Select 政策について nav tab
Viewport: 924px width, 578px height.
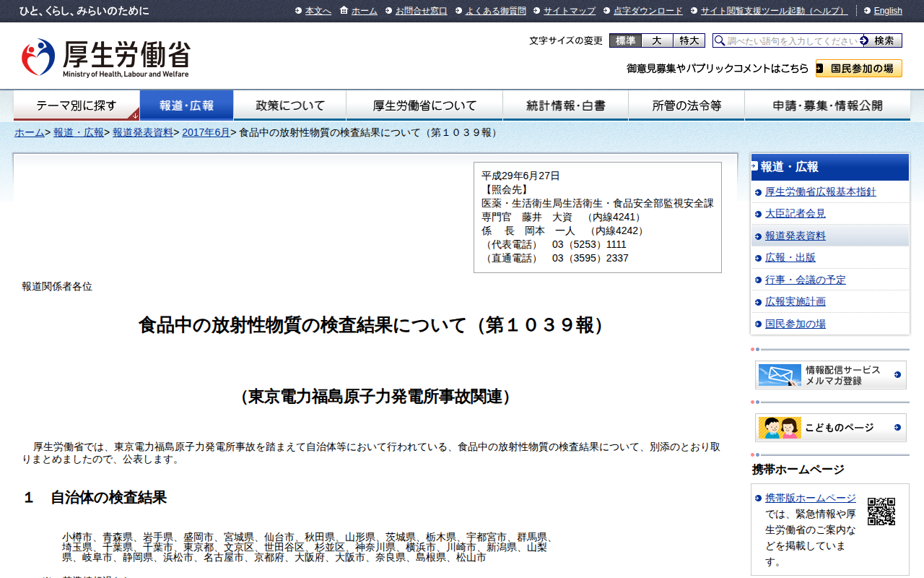coord(290,105)
